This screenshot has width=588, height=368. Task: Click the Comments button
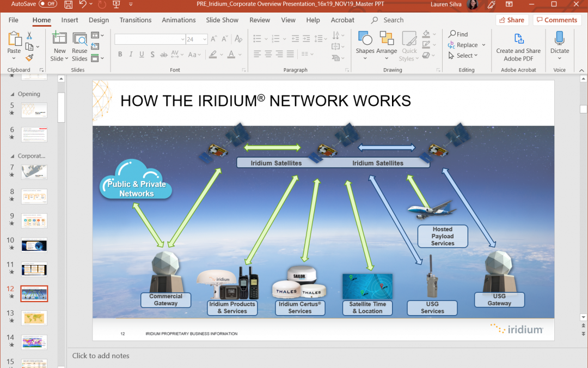(x=557, y=20)
